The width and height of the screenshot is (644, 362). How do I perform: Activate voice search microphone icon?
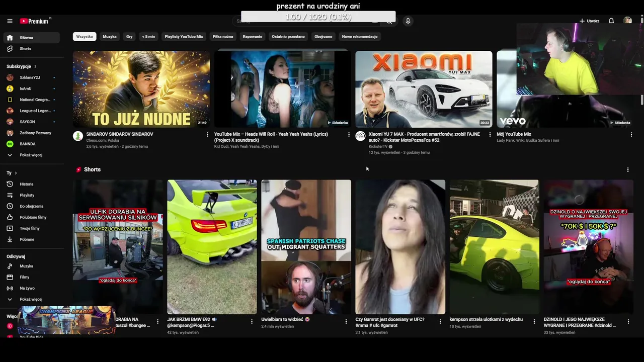[x=408, y=21]
